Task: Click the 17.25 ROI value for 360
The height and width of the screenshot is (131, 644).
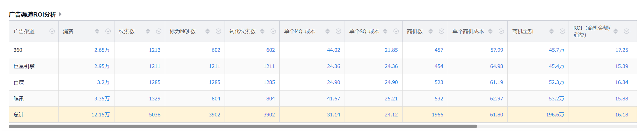Action: click(622, 50)
